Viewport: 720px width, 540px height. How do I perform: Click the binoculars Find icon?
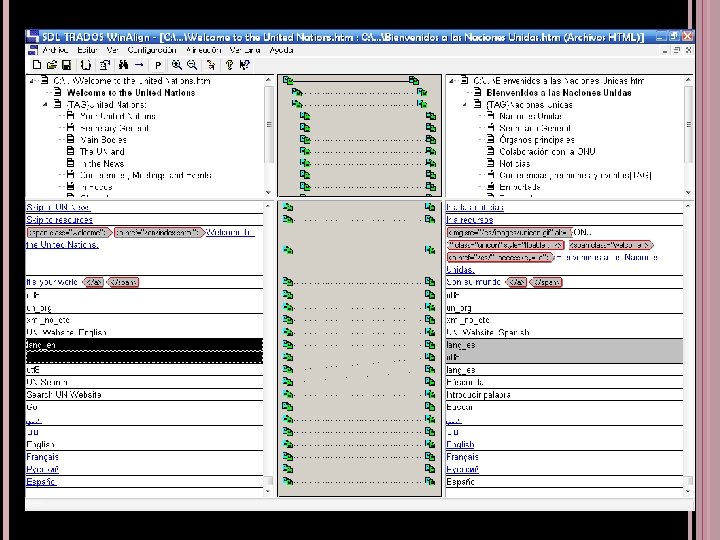tap(123, 65)
